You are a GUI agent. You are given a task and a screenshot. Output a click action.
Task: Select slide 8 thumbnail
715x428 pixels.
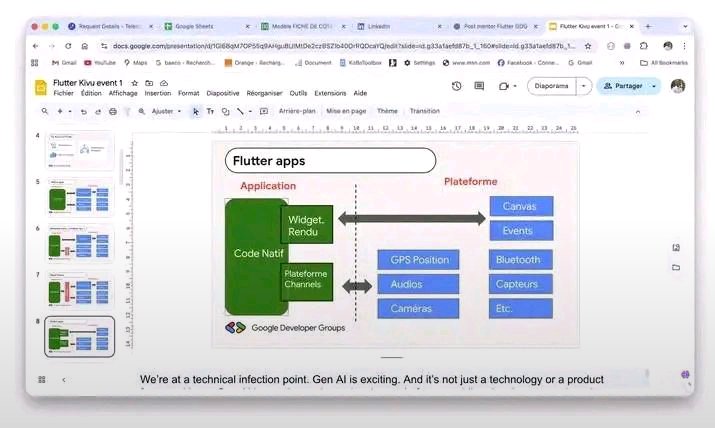pos(80,337)
